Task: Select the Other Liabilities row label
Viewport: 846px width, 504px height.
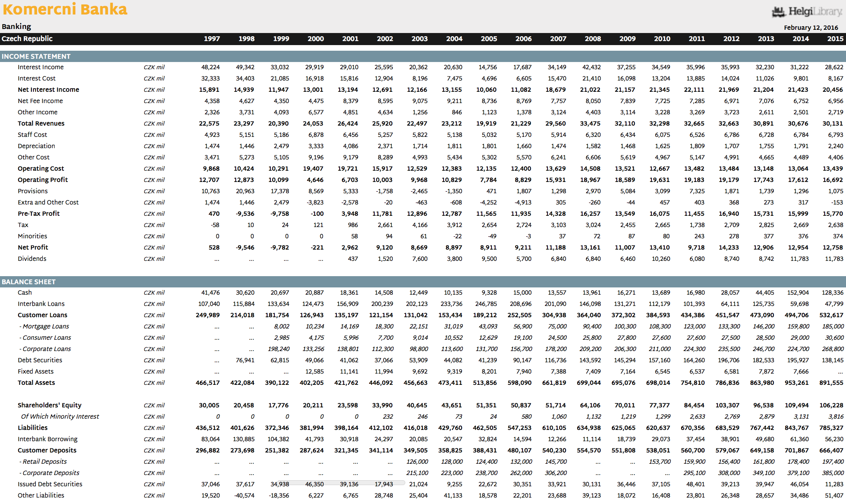Action: [41, 496]
